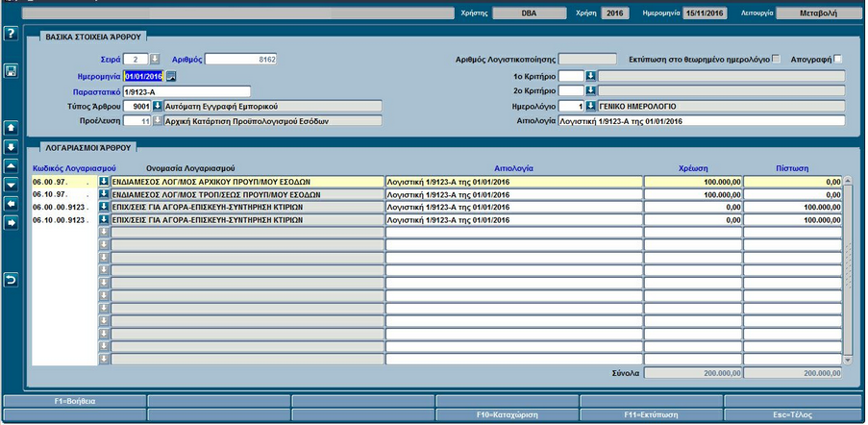Click the triangle down navigation icon
This screenshot has height=425, width=868.
pos(12,185)
